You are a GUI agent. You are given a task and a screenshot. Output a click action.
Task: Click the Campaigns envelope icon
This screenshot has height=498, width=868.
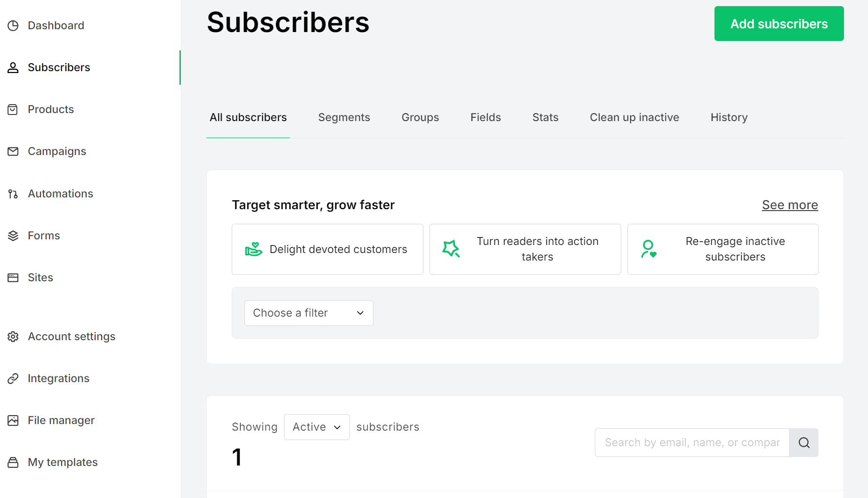[x=13, y=151]
